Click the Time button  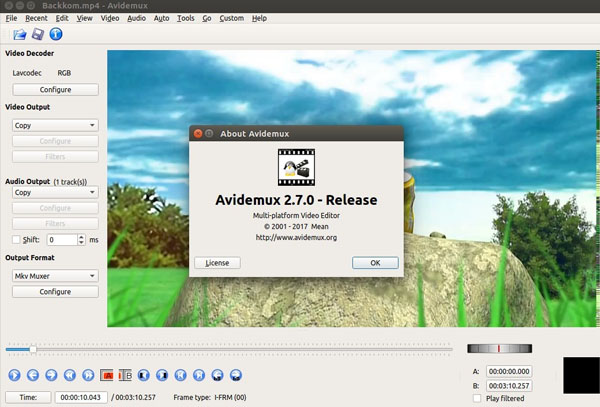point(28,397)
